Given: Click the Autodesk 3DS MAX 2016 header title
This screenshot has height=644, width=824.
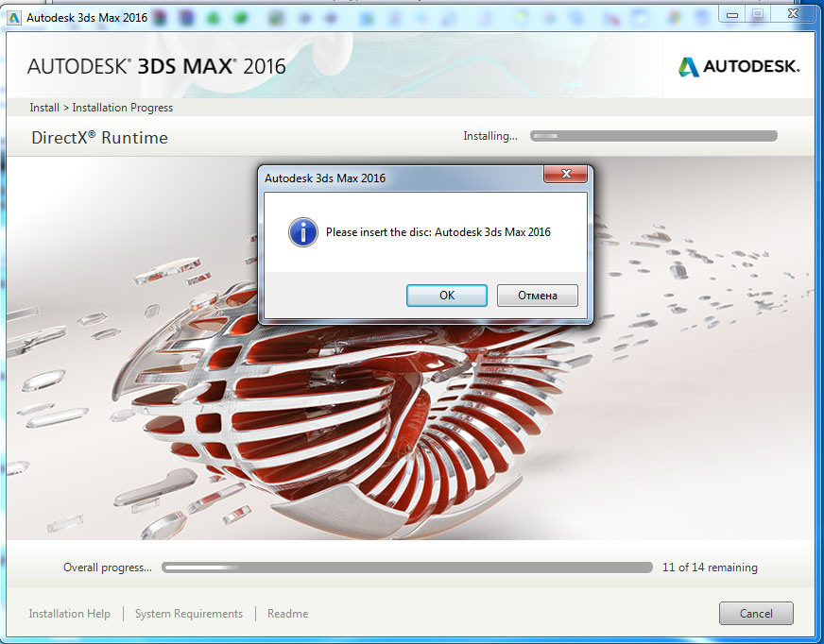Looking at the screenshot, I should pos(157,66).
